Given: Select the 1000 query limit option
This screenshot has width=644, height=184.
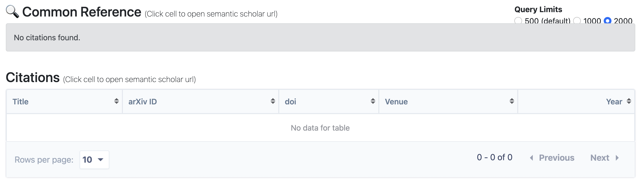Looking at the screenshot, I should pos(577,21).
